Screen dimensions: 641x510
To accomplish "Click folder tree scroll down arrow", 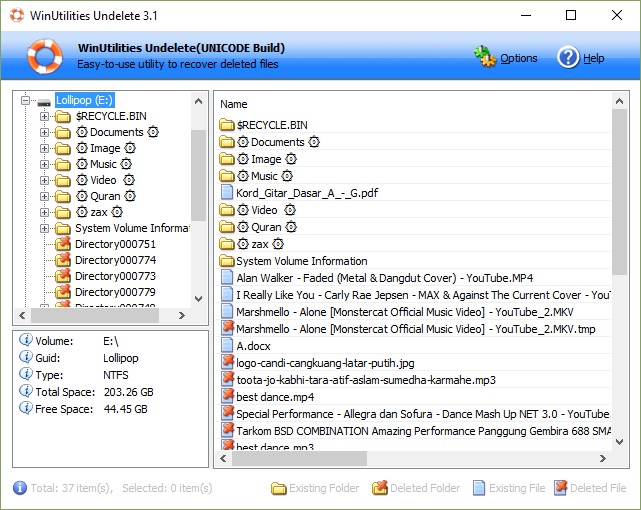I will (199, 299).
